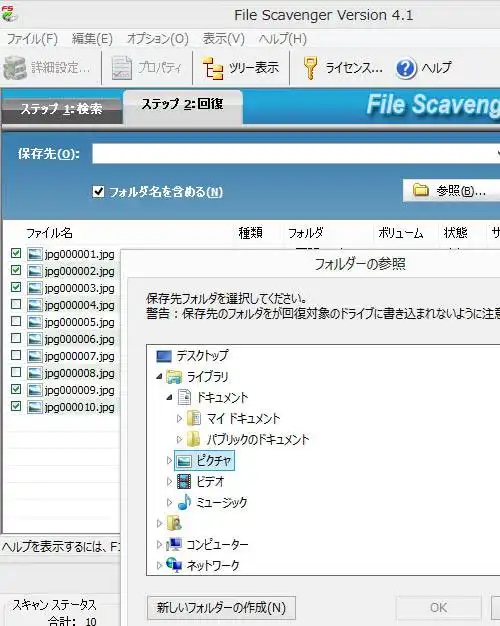Toggle ツリー表示 tree view icon
The image size is (500, 626).
point(213,67)
